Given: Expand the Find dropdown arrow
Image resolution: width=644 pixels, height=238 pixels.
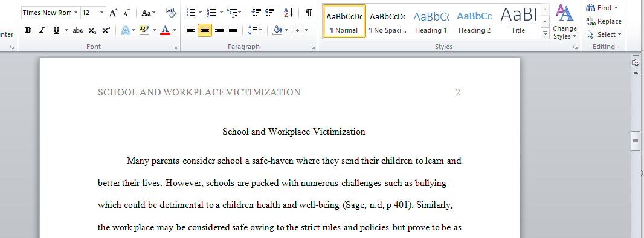Looking at the screenshot, I should coord(616,8).
